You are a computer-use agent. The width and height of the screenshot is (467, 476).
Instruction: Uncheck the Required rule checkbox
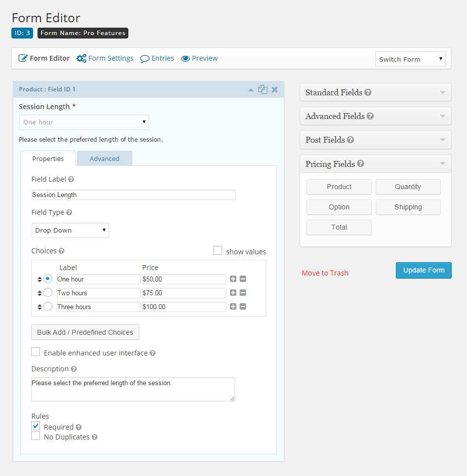coord(36,426)
